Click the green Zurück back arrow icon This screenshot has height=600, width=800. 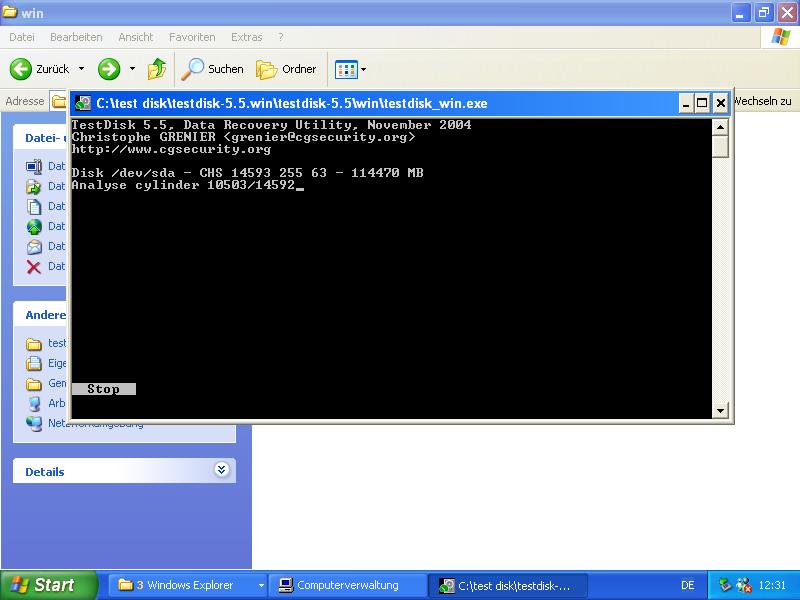pyautogui.click(x=21, y=69)
